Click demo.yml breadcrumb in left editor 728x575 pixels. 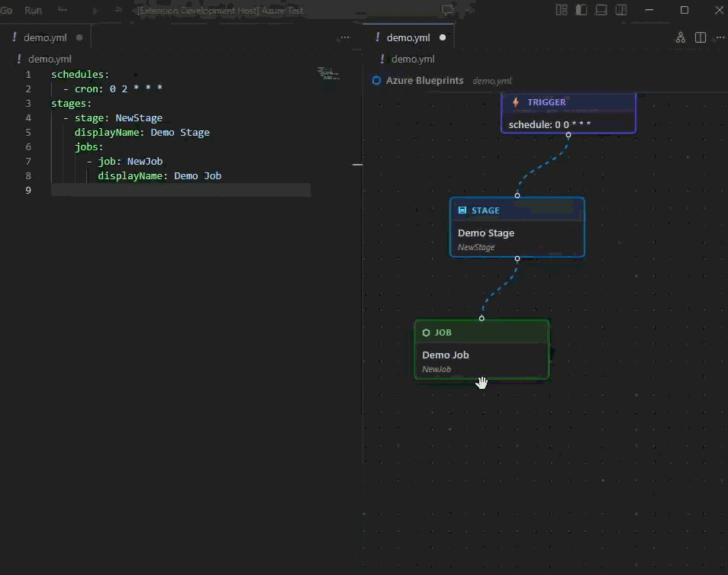[x=50, y=59]
